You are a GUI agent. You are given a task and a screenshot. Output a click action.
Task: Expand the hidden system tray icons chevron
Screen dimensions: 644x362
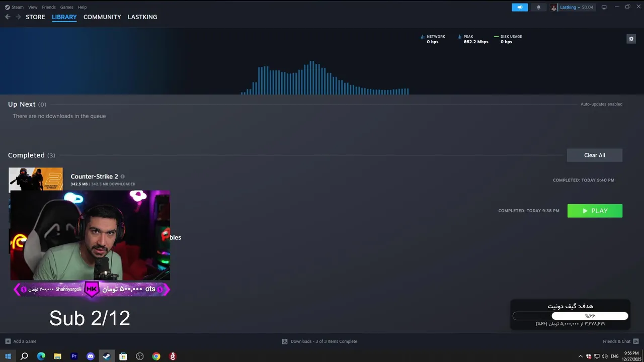pyautogui.click(x=581, y=356)
